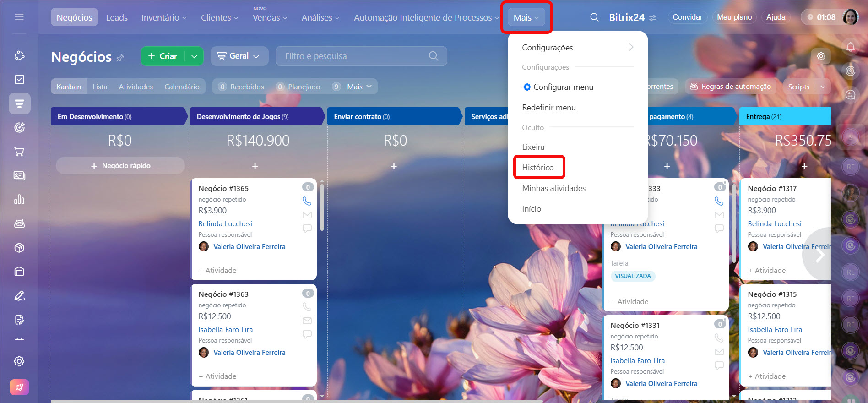868x403 pixels.
Task: Click the search magnifier in top bar
Action: point(594,17)
